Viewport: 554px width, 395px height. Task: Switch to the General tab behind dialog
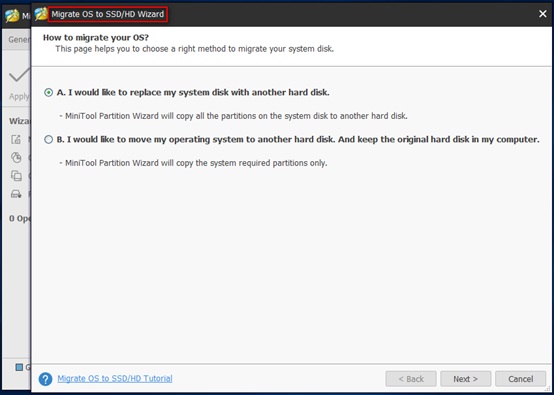coord(19,40)
